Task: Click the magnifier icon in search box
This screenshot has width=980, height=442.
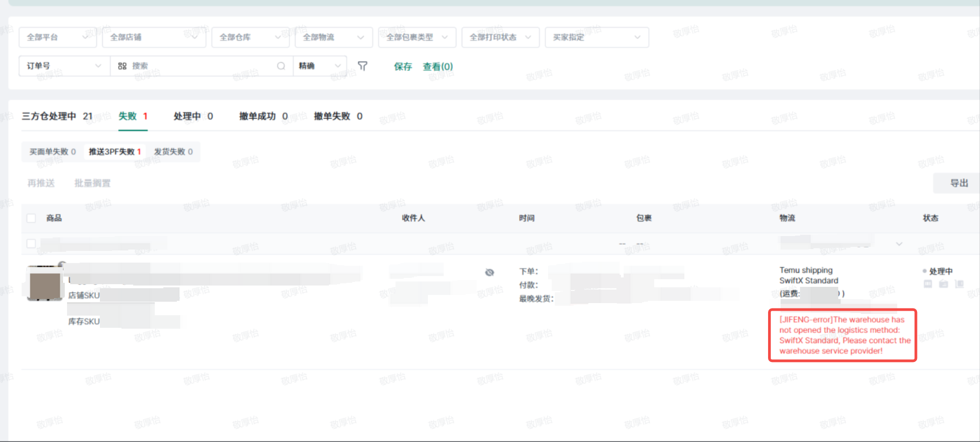Action: click(281, 66)
